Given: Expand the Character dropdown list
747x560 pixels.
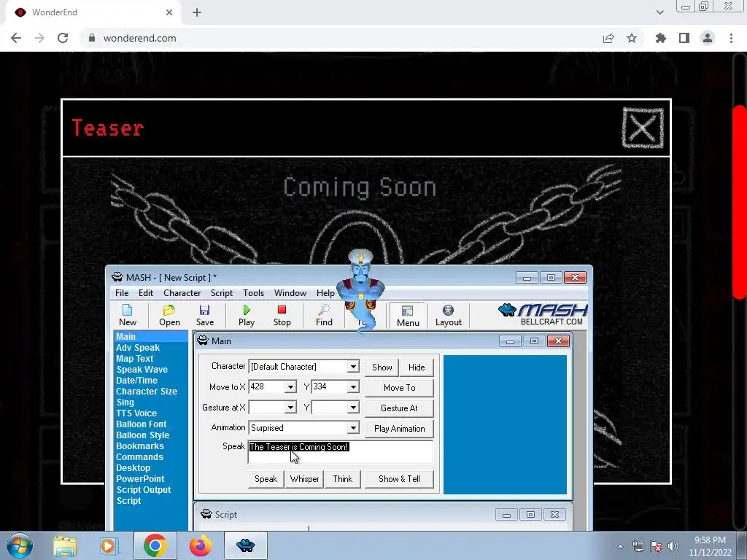Looking at the screenshot, I should (353, 367).
